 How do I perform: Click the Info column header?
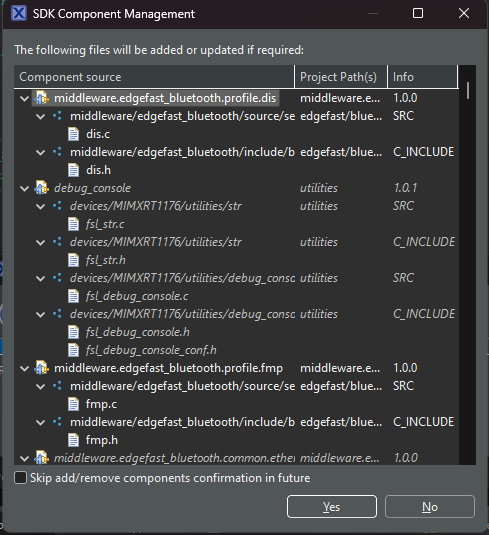tap(422, 77)
